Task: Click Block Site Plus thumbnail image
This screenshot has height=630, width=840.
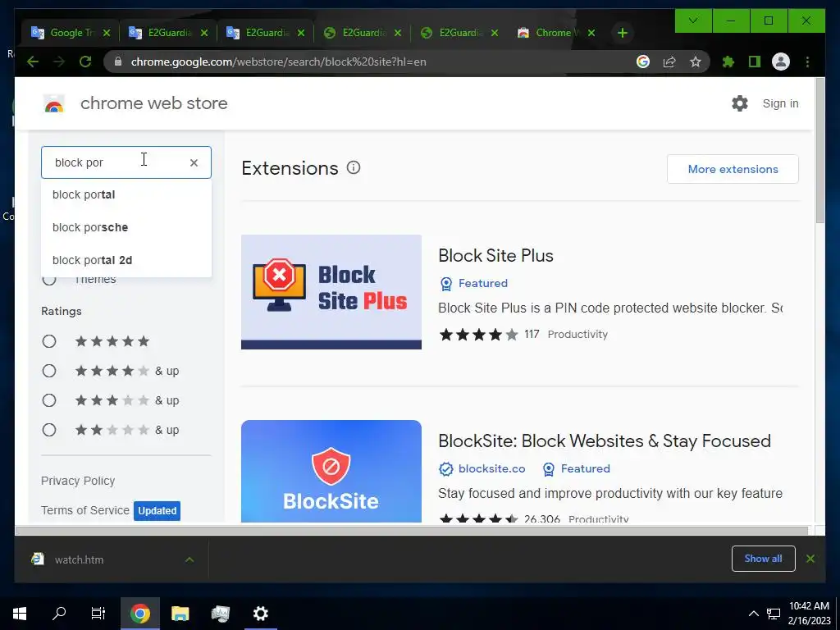Action: pos(331,292)
